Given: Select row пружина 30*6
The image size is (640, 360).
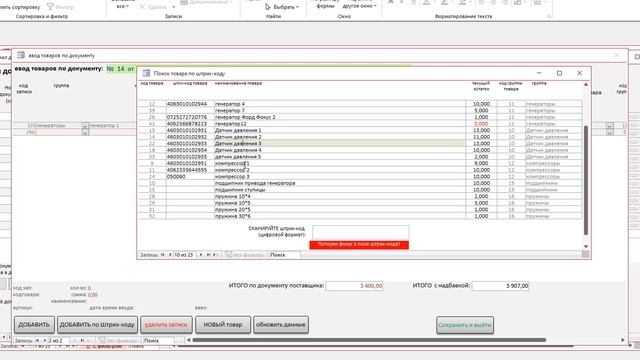Looking at the screenshot, I should [360, 216].
